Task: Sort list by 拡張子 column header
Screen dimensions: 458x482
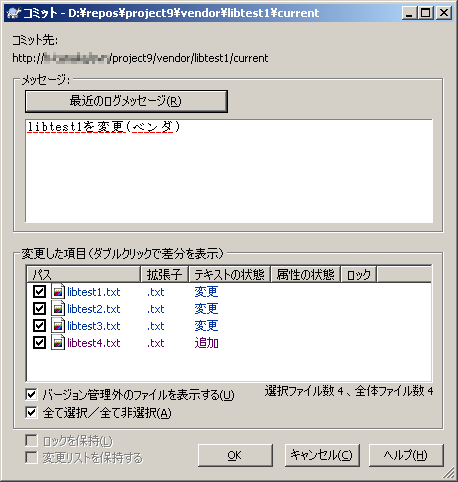Action: [165, 274]
